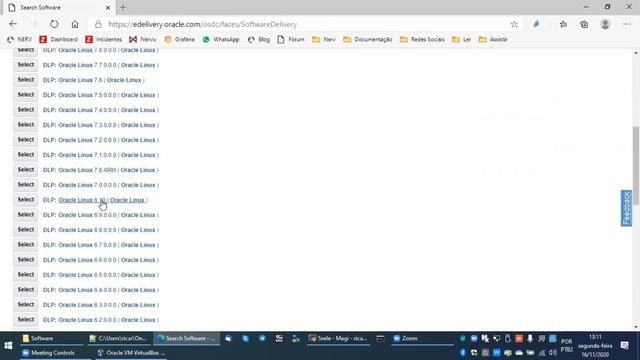640x360 pixels.
Task: Open the user profile avatar icon
Action: [605, 24]
